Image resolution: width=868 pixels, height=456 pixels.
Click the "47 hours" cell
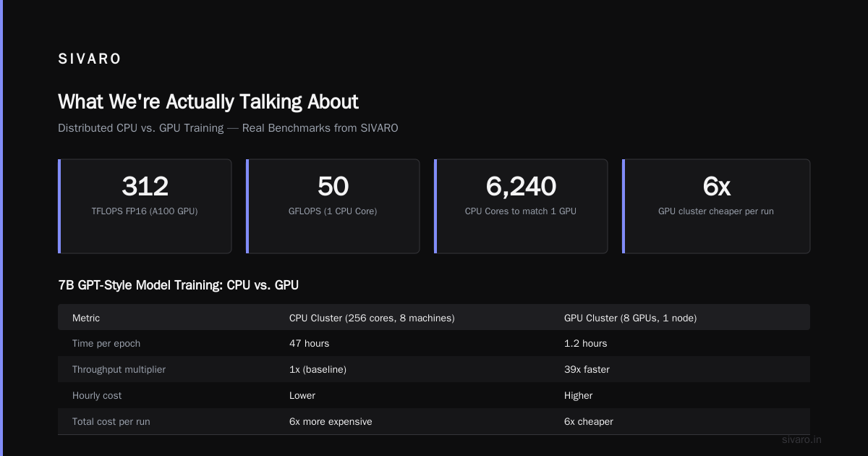tap(309, 344)
